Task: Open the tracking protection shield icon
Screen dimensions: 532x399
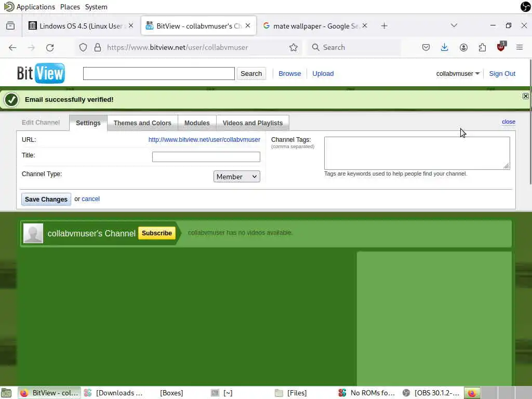Action: tap(83, 47)
